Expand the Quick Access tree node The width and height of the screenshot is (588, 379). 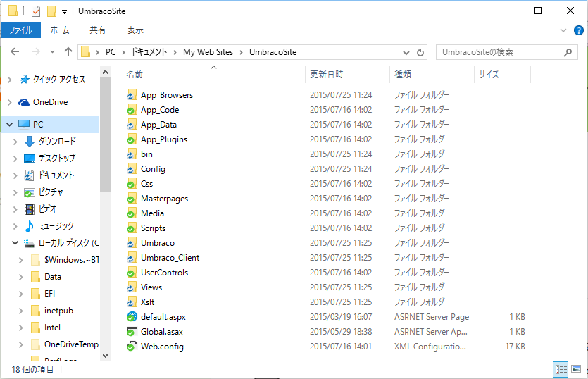click(10, 80)
